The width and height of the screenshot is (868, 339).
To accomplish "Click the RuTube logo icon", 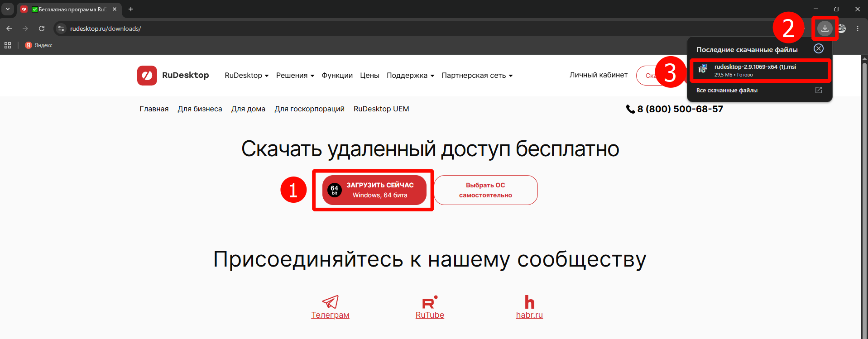I will pos(430,302).
